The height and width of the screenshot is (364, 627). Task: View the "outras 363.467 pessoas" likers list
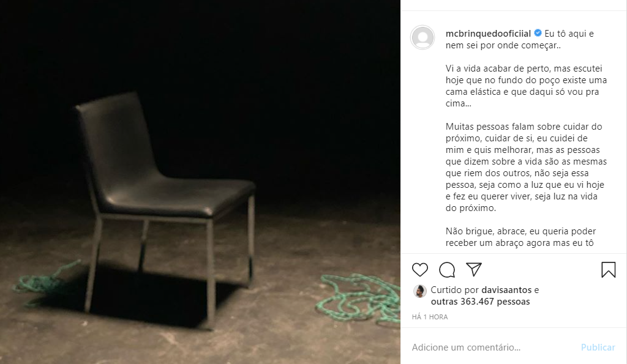(480, 302)
